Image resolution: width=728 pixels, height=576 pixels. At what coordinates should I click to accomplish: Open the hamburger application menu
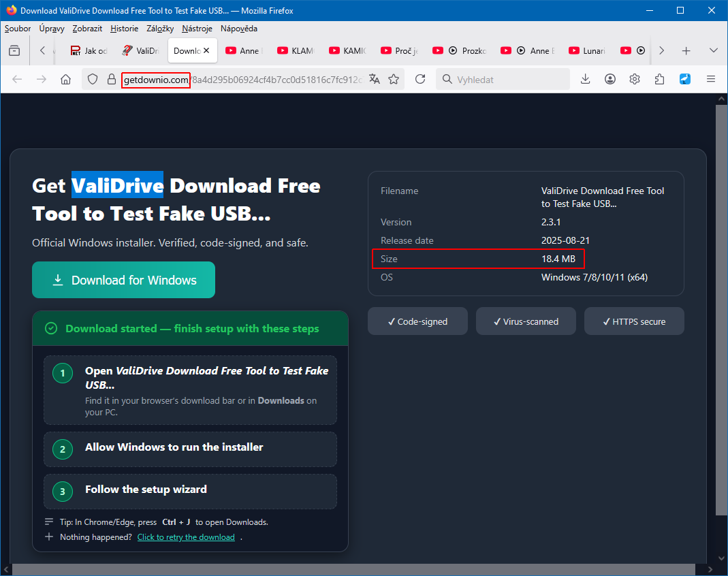[711, 80]
